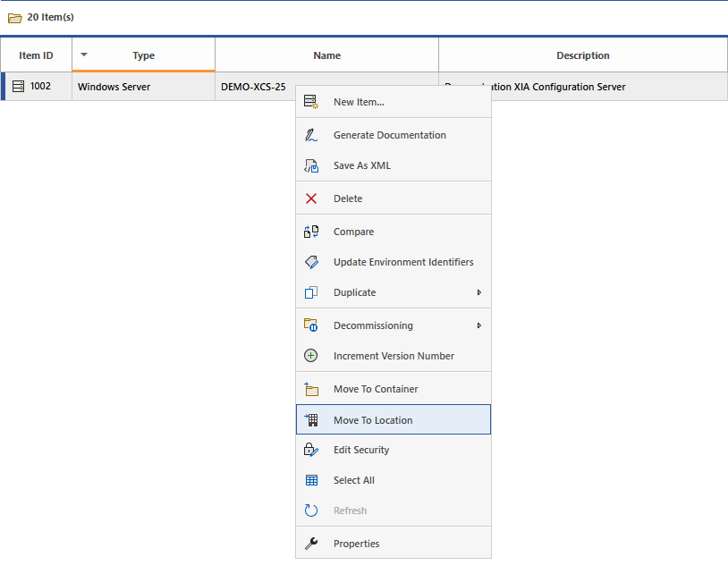728x574 pixels.
Task: Click the Properties wrench icon
Action: coord(311,544)
